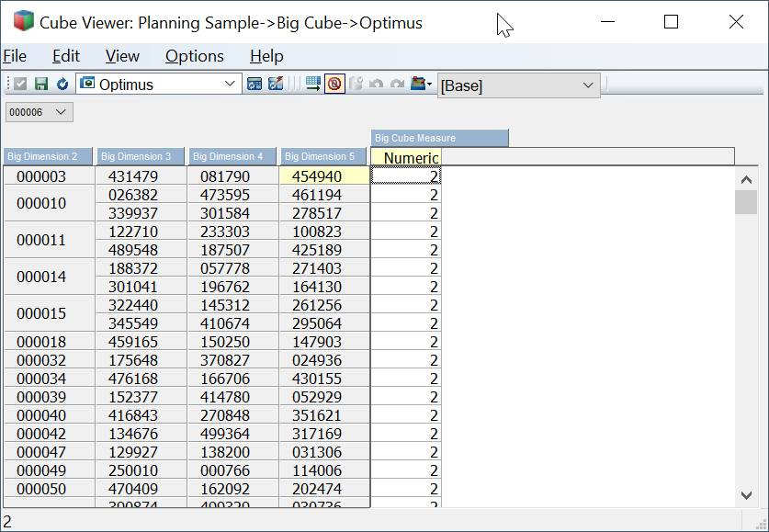Click the green Save icon in toolbar
This screenshot has height=532, width=769.
pyautogui.click(x=41, y=85)
